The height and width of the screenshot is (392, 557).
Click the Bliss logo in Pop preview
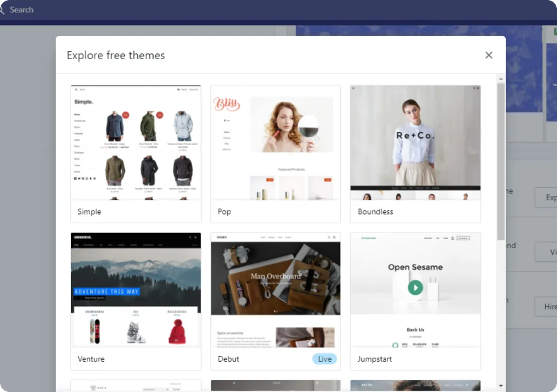[227, 104]
